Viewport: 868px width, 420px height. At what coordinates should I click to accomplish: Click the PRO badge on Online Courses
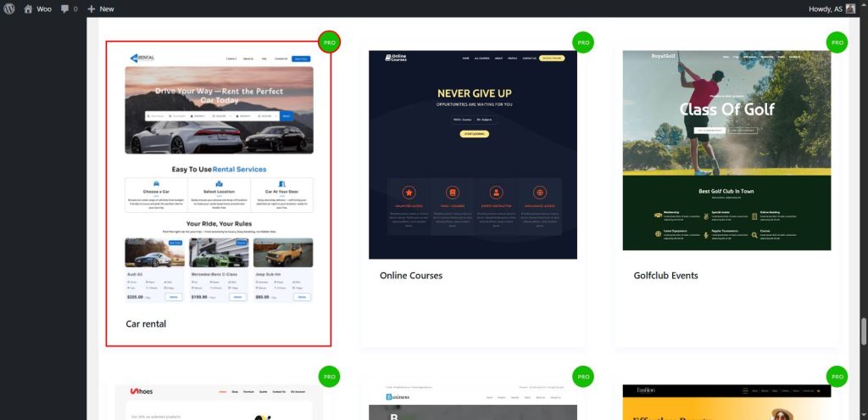point(583,42)
